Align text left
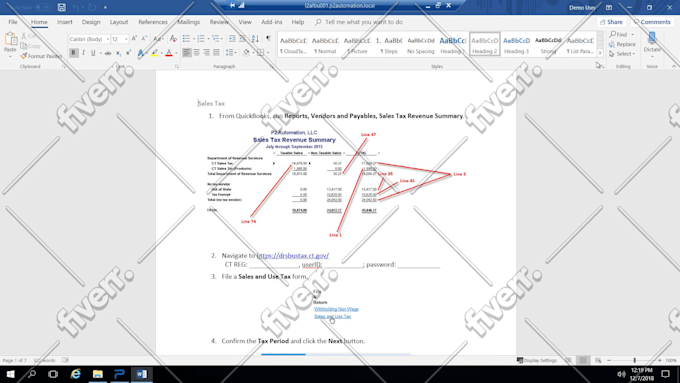Viewport: 680px width, 383px height. [186, 52]
